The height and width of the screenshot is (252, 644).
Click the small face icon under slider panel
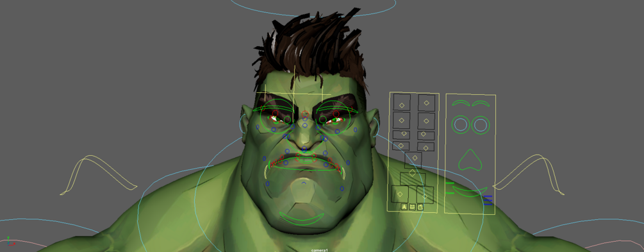pos(413,207)
